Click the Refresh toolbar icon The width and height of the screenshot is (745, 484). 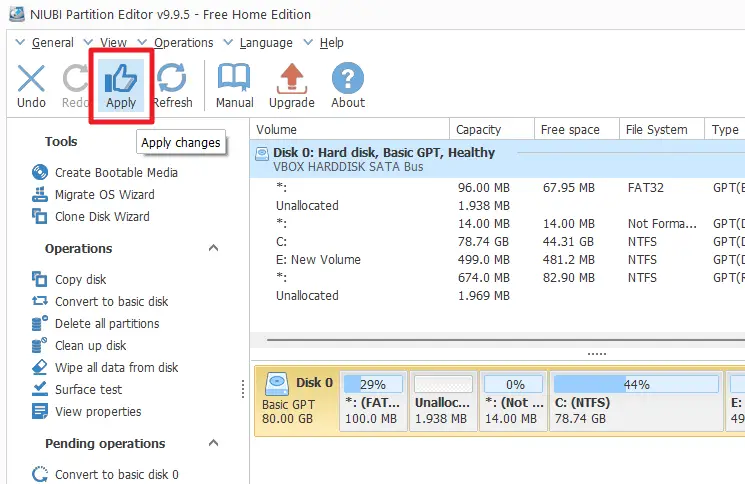[x=172, y=77]
